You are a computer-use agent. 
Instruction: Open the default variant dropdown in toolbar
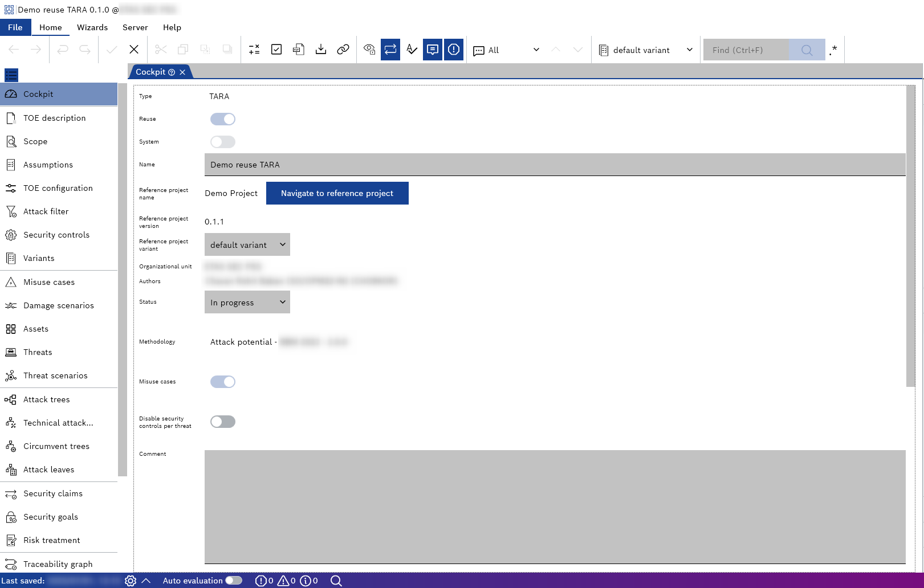pos(646,50)
